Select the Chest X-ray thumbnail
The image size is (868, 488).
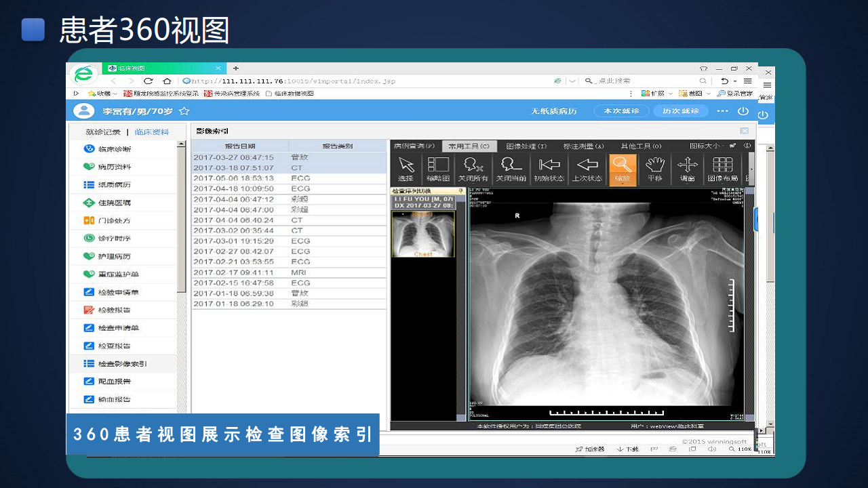tap(423, 234)
